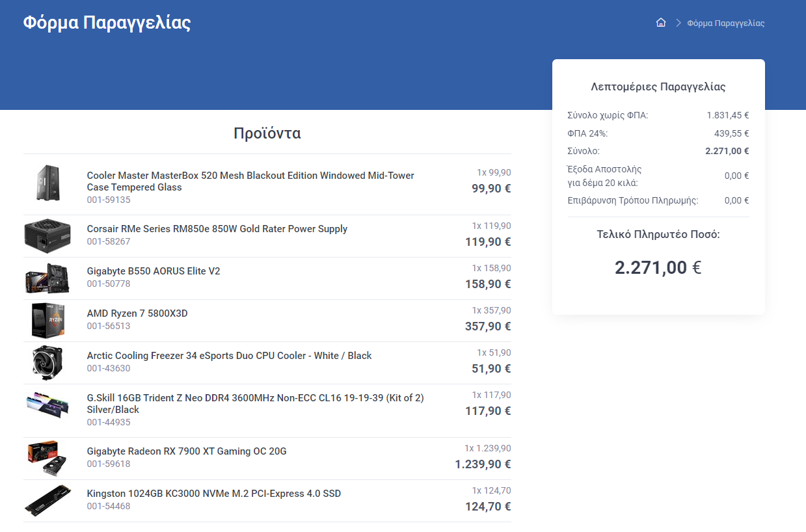Select product code 001-58267

point(109,241)
